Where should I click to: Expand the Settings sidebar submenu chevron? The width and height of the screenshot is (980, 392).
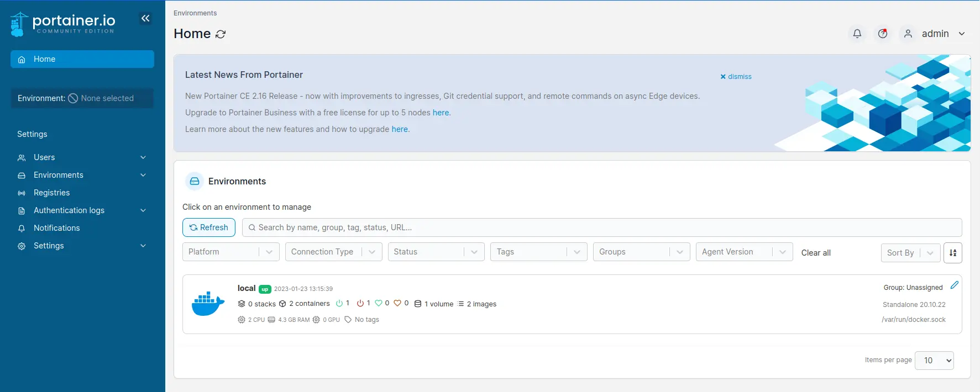click(x=143, y=246)
